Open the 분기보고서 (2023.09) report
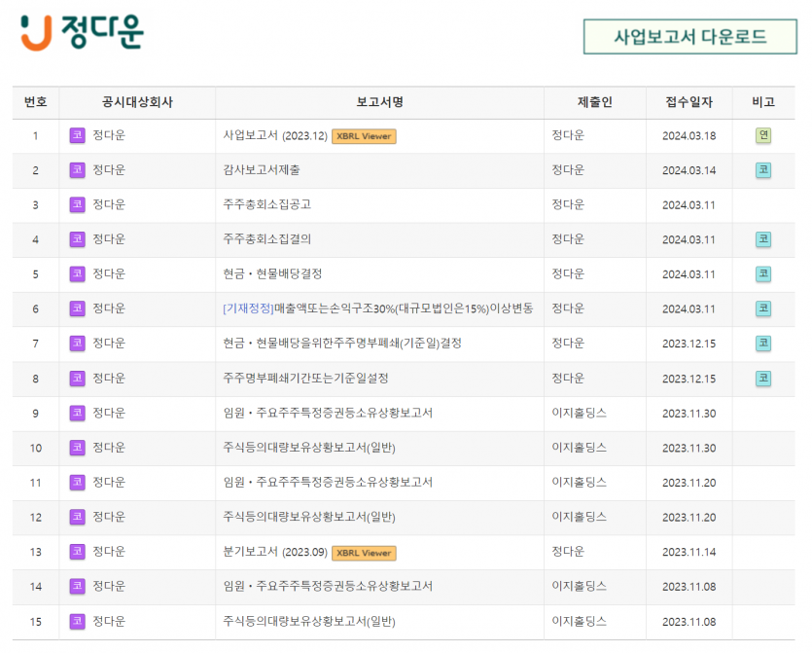The width and height of the screenshot is (812, 653). [275, 552]
